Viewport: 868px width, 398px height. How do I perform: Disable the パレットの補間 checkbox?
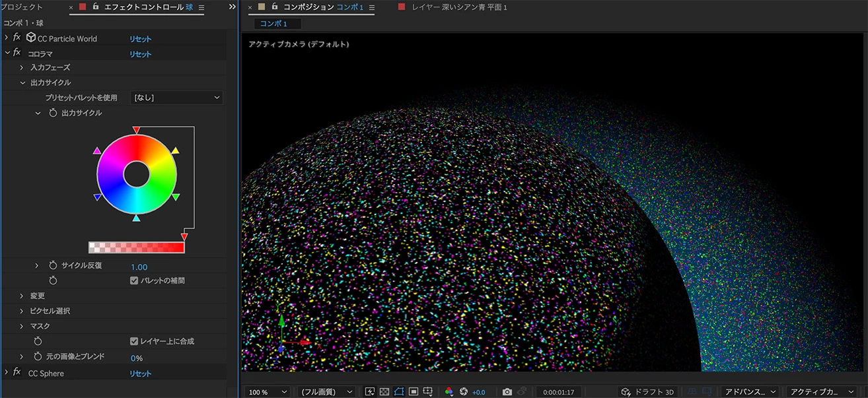tap(134, 281)
